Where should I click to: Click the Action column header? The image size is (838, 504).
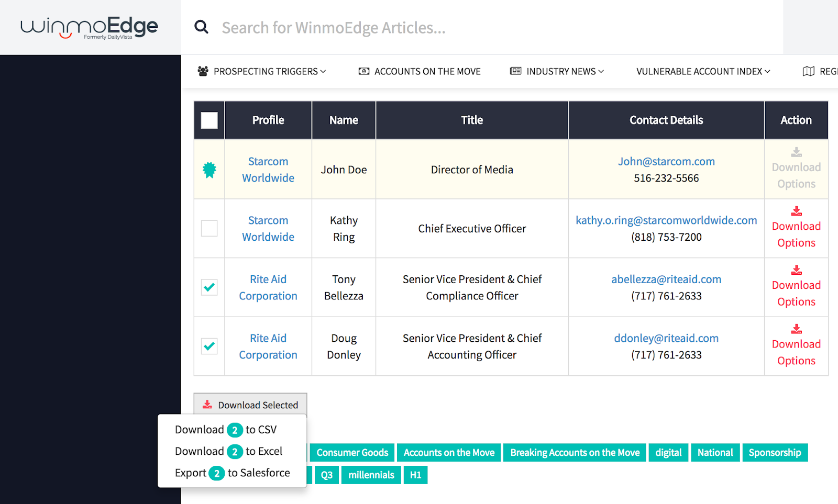pos(796,120)
